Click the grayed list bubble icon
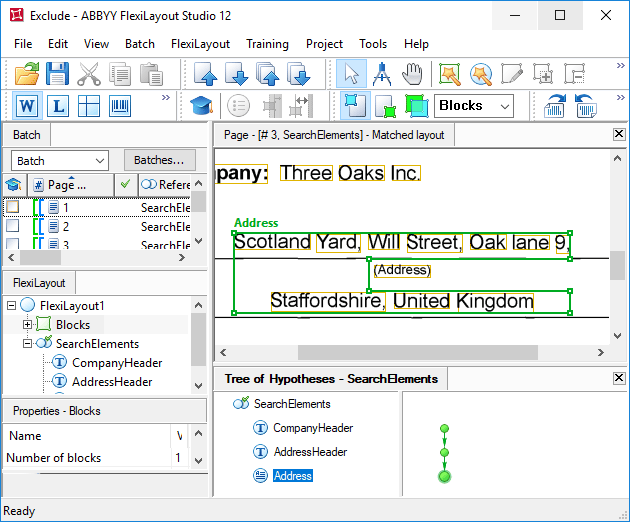630x522 pixels. coord(238,106)
